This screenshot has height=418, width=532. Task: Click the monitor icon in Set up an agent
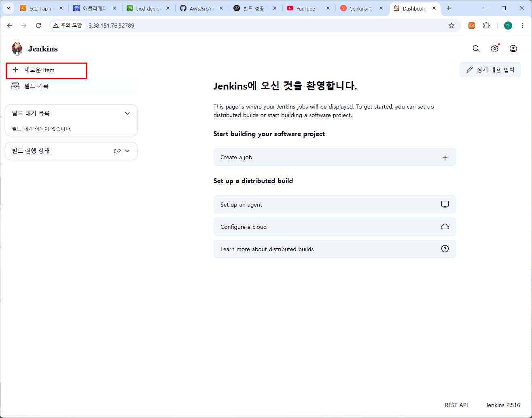click(445, 205)
